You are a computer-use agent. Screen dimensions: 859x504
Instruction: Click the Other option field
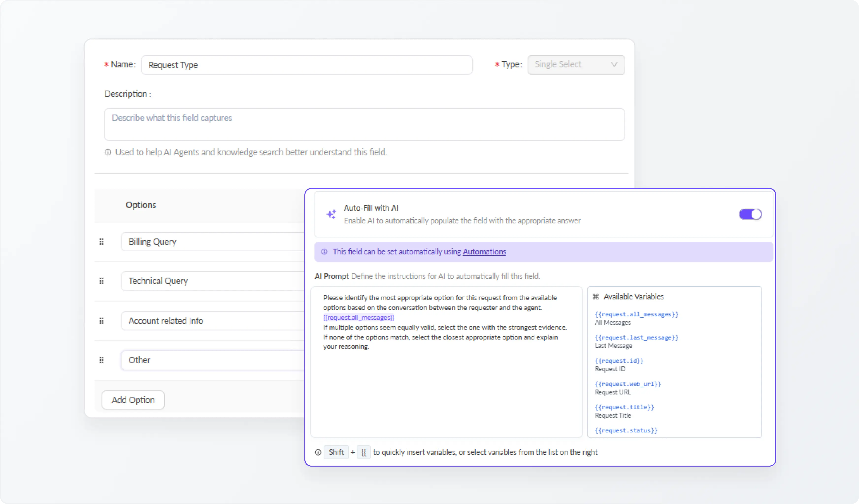tap(213, 360)
